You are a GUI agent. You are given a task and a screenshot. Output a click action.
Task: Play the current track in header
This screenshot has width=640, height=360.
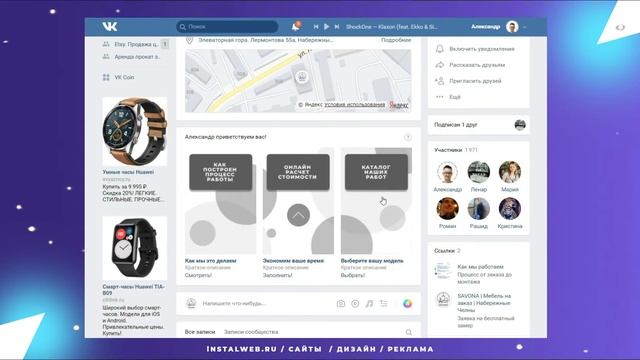[327, 27]
